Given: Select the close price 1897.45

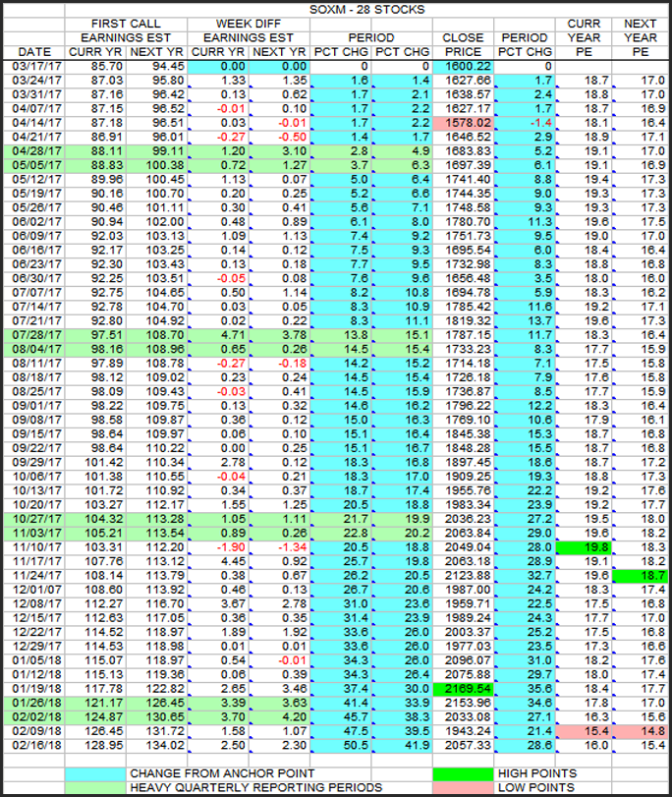Looking at the screenshot, I should 463,463.
